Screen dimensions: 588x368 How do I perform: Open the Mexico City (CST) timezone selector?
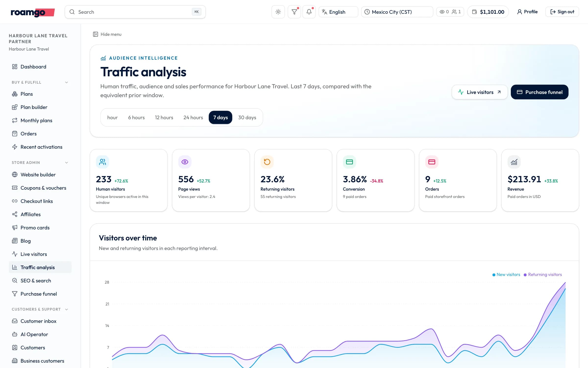click(397, 12)
